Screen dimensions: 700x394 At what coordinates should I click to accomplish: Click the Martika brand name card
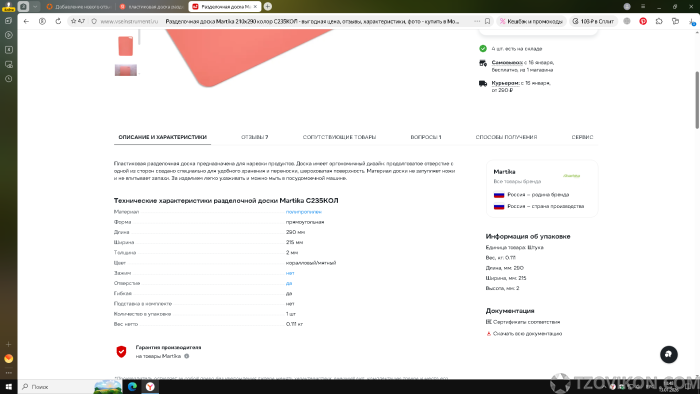[x=504, y=171]
